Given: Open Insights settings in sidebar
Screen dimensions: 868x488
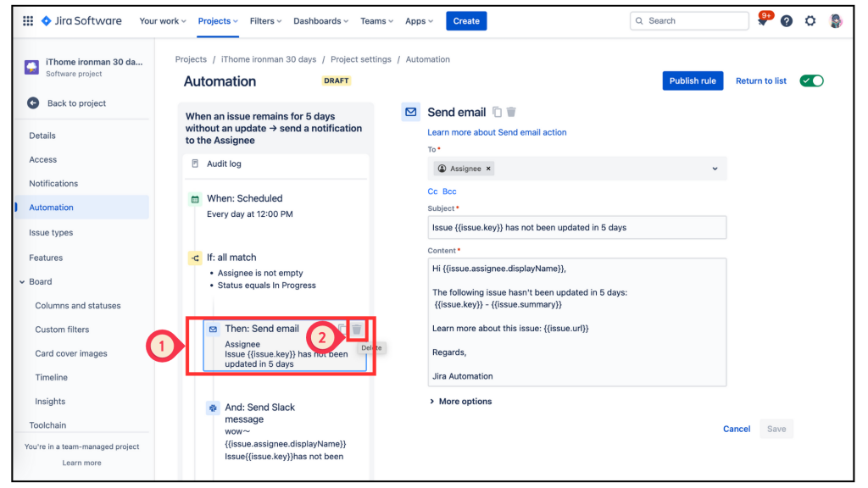Looking at the screenshot, I should [x=50, y=401].
